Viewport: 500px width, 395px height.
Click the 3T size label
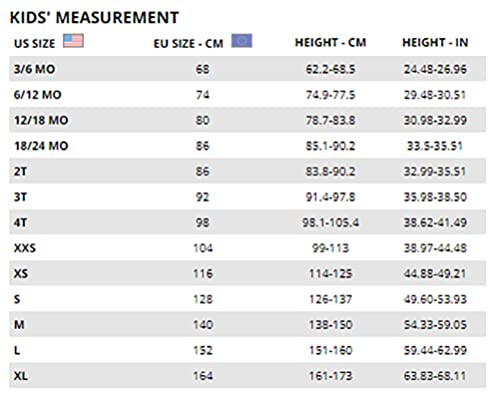pos(20,197)
